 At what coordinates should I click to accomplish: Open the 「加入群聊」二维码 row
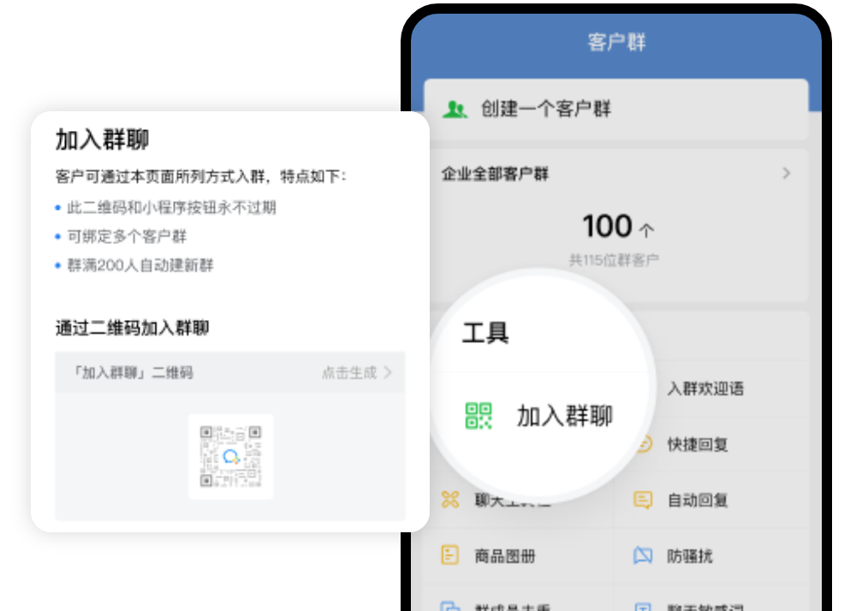(x=229, y=372)
